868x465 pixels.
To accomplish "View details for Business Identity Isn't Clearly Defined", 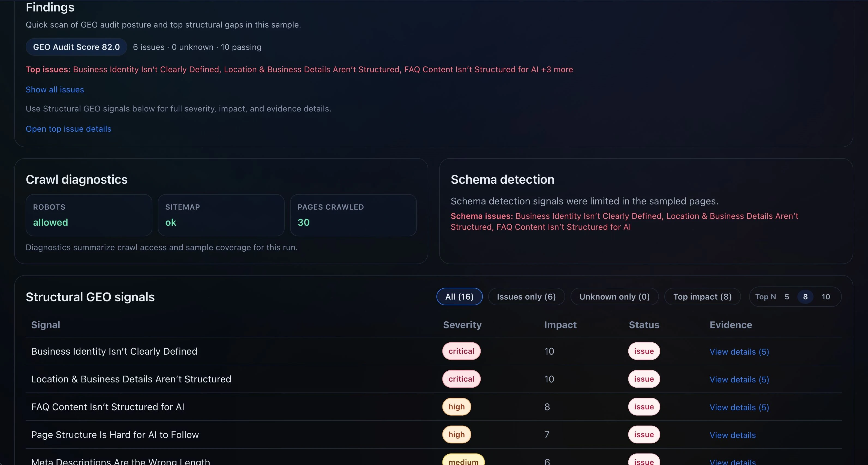I will 739,351.
